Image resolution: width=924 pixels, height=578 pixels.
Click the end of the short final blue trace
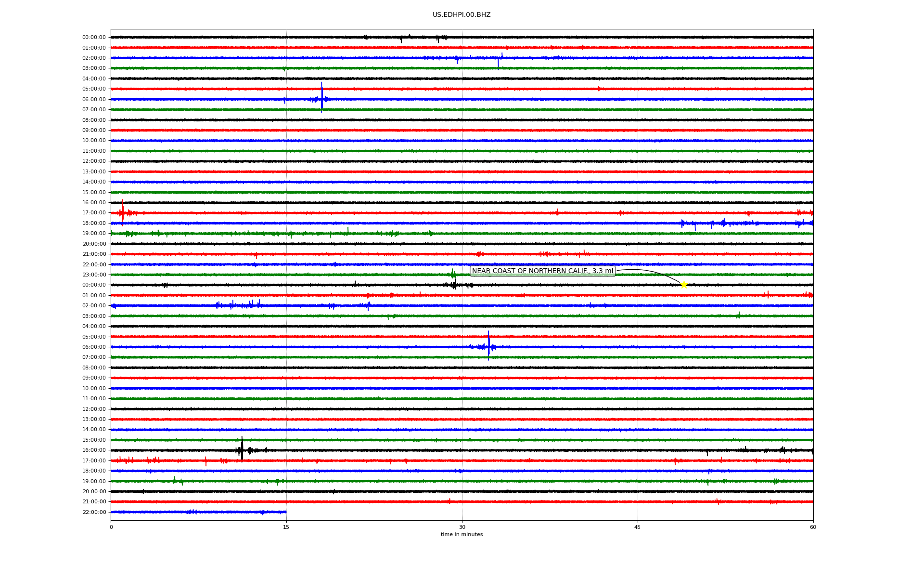click(286, 512)
